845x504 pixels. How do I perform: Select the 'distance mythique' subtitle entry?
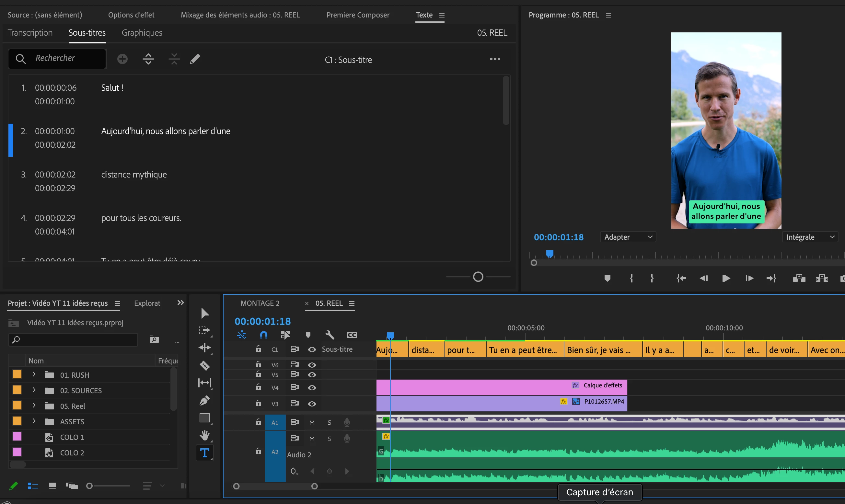tap(134, 175)
